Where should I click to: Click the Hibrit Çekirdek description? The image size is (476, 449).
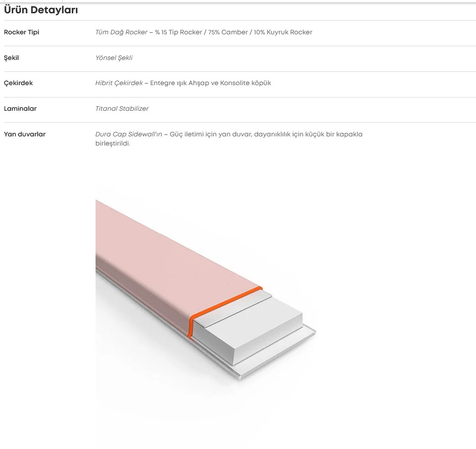tap(183, 83)
